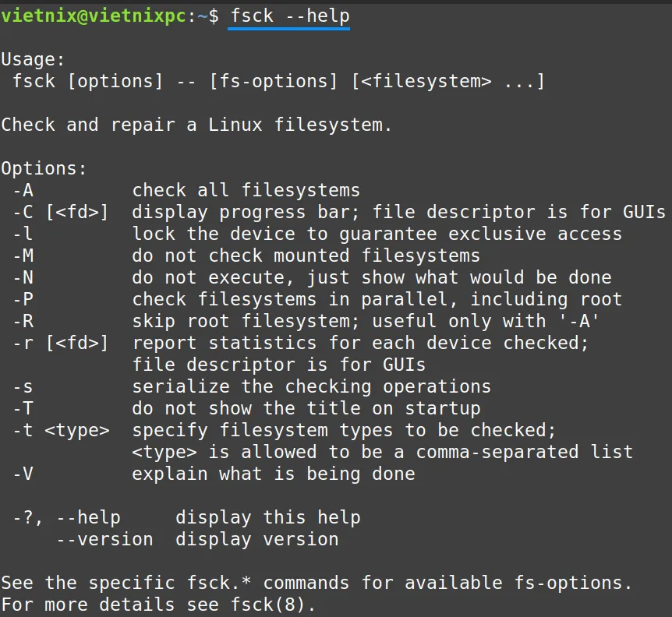
Task: Click the fsck(8) reference at bottom
Action: [x=268, y=605]
